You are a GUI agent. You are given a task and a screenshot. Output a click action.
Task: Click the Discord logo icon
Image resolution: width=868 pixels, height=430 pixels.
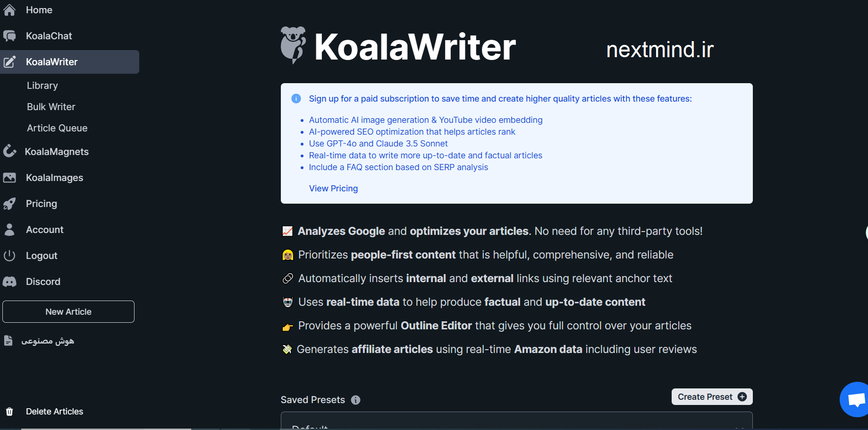tap(9, 282)
